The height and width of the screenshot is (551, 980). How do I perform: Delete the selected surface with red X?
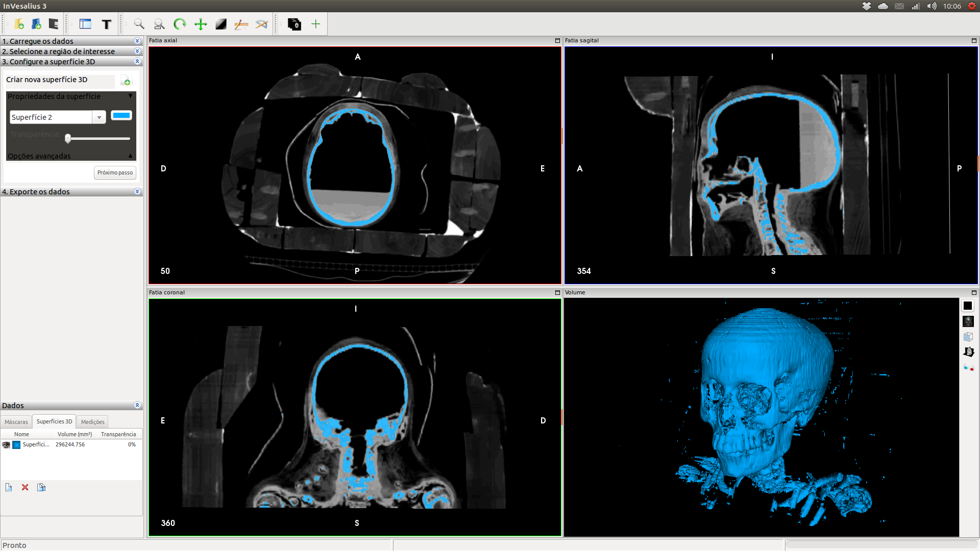point(25,487)
